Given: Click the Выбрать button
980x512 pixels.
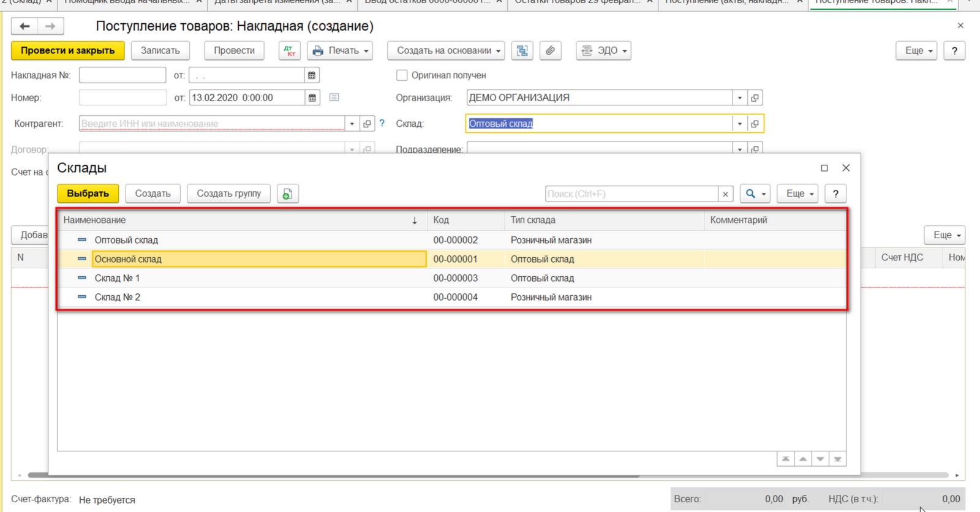Looking at the screenshot, I should 88,194.
